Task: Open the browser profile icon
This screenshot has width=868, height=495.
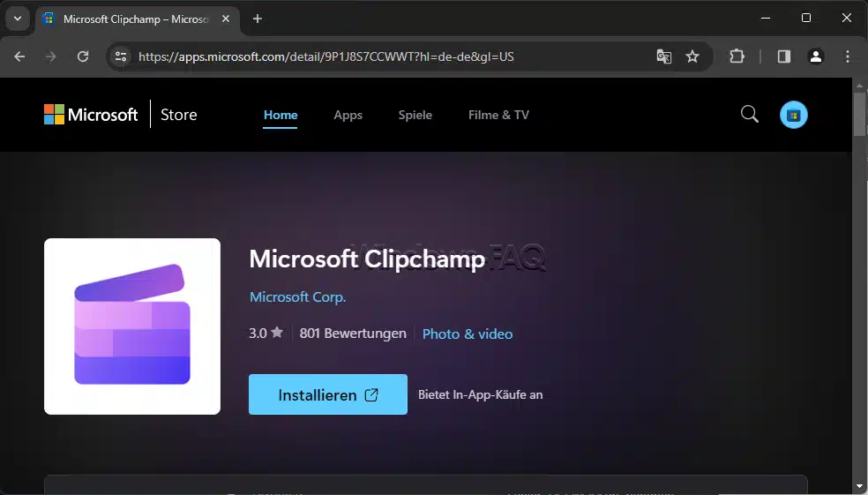Action: [816, 56]
